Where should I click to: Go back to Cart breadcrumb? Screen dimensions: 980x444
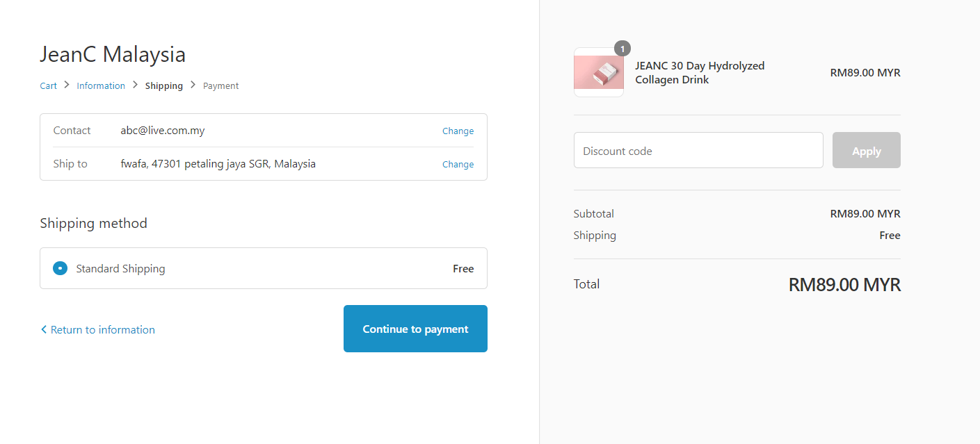click(48, 86)
